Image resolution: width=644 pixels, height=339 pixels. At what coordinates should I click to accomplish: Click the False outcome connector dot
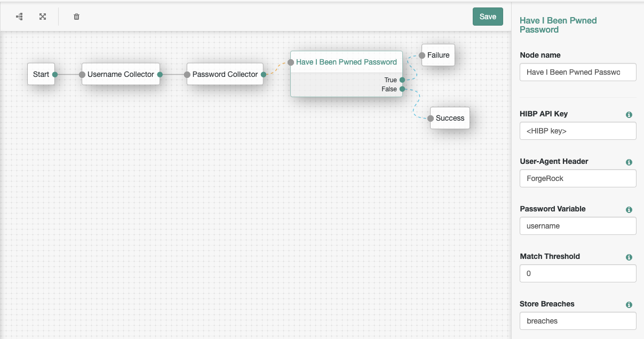click(402, 89)
